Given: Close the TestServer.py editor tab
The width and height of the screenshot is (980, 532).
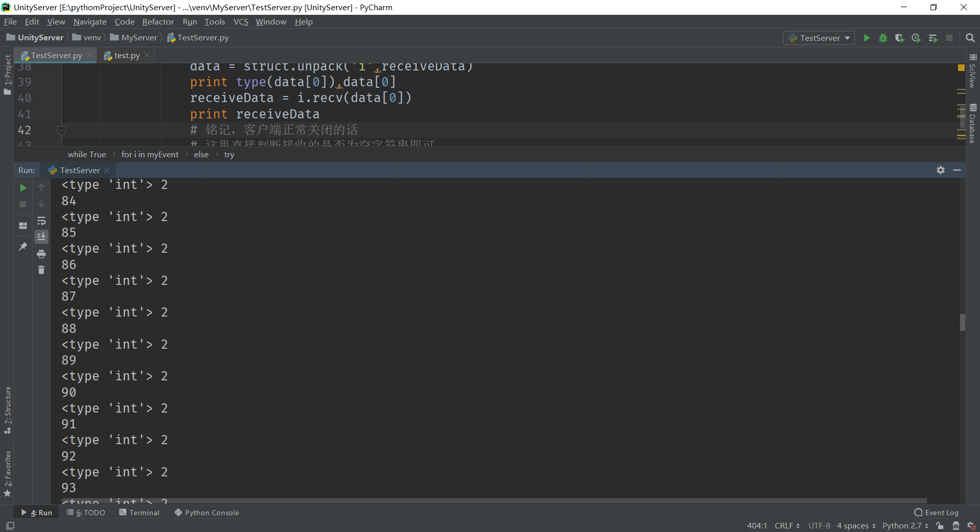Looking at the screenshot, I should (x=89, y=56).
